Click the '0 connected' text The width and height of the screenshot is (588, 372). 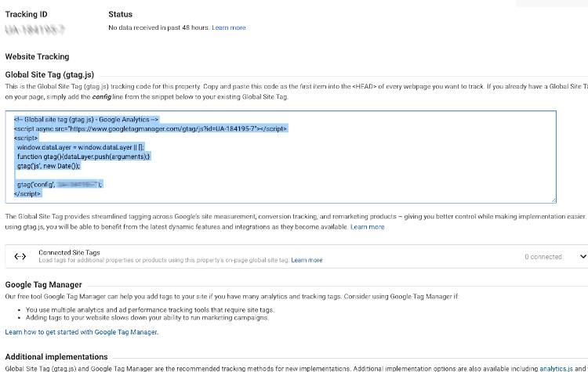pos(543,257)
